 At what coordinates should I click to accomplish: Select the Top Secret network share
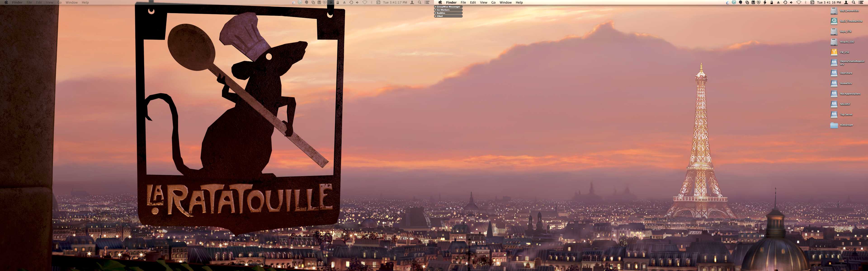pyautogui.click(x=834, y=114)
